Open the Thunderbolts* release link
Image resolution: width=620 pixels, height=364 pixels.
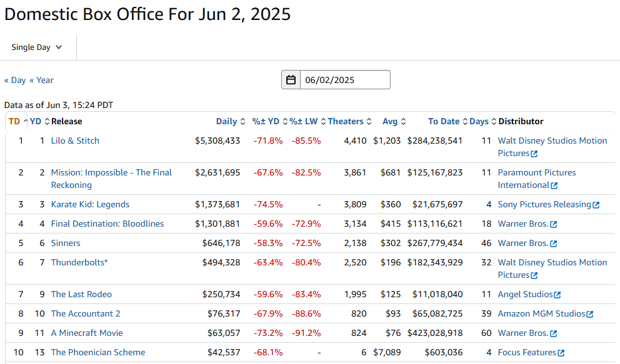click(x=79, y=262)
